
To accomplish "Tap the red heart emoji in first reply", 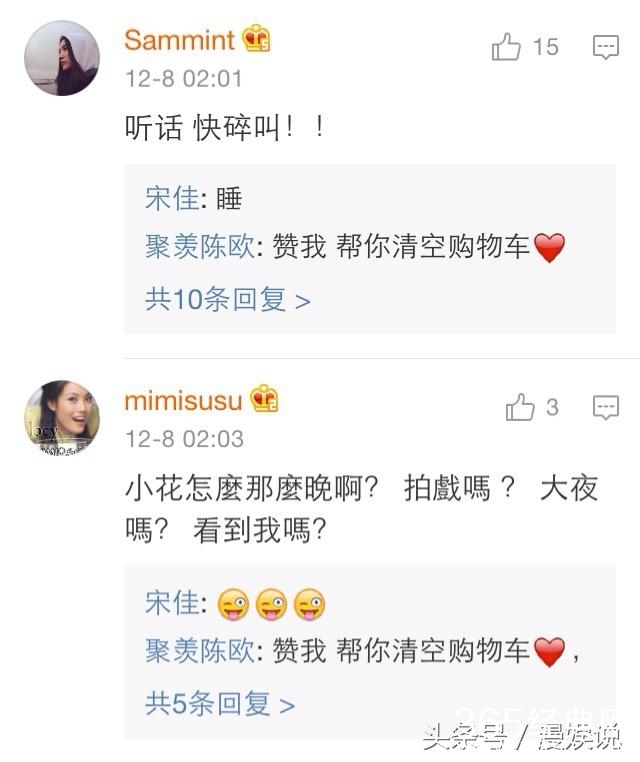I will click(x=550, y=248).
